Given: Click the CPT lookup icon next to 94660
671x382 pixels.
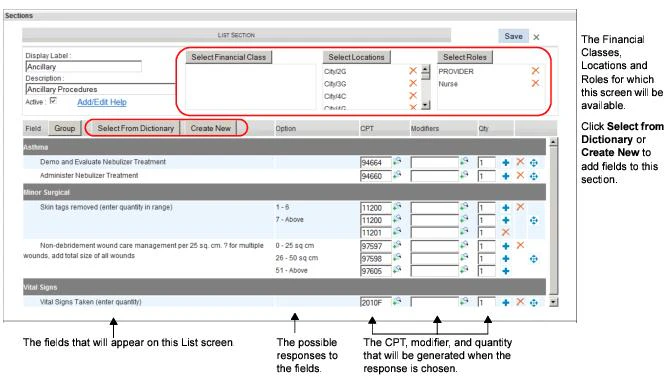Looking at the screenshot, I should 398,175.
